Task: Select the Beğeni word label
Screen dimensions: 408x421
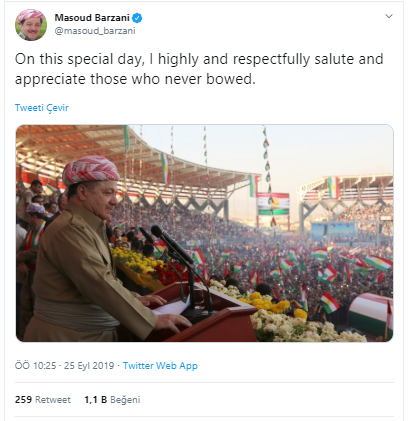Action: [125, 400]
